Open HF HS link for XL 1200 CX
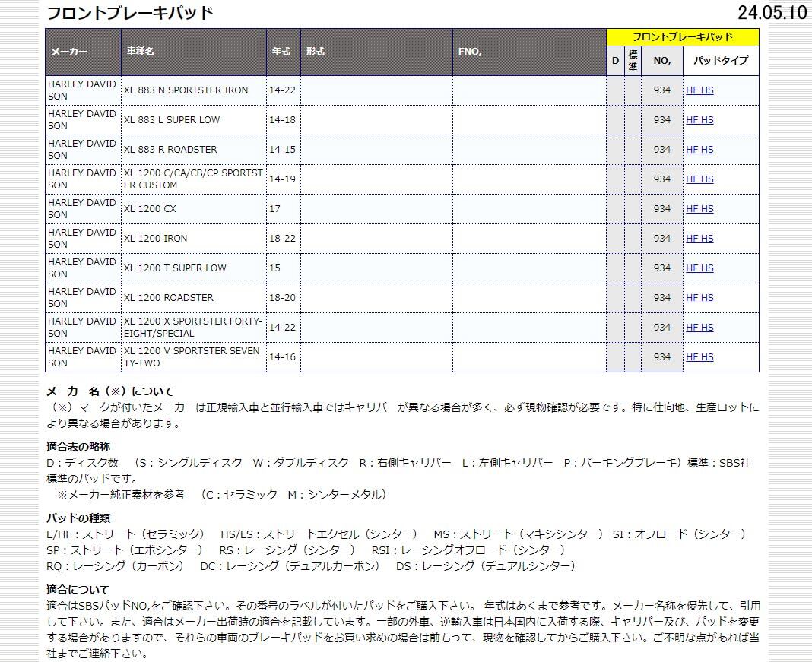The width and height of the screenshot is (812, 662). 699,208
